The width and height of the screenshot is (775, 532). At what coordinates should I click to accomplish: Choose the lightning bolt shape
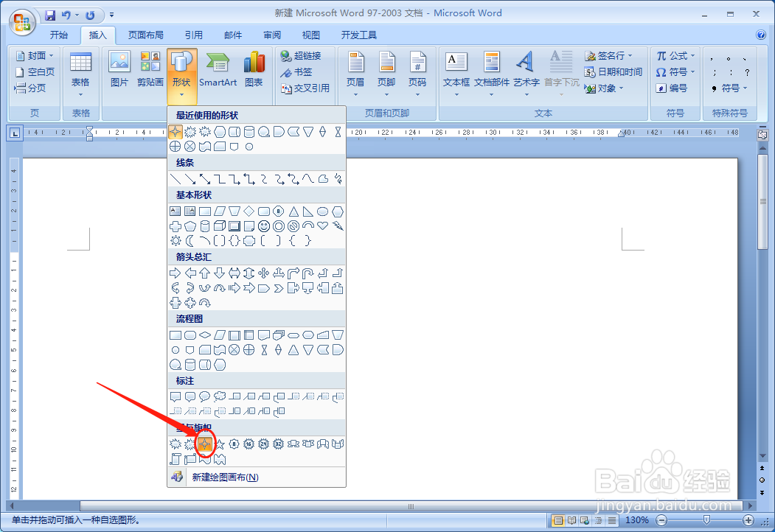tap(338, 225)
